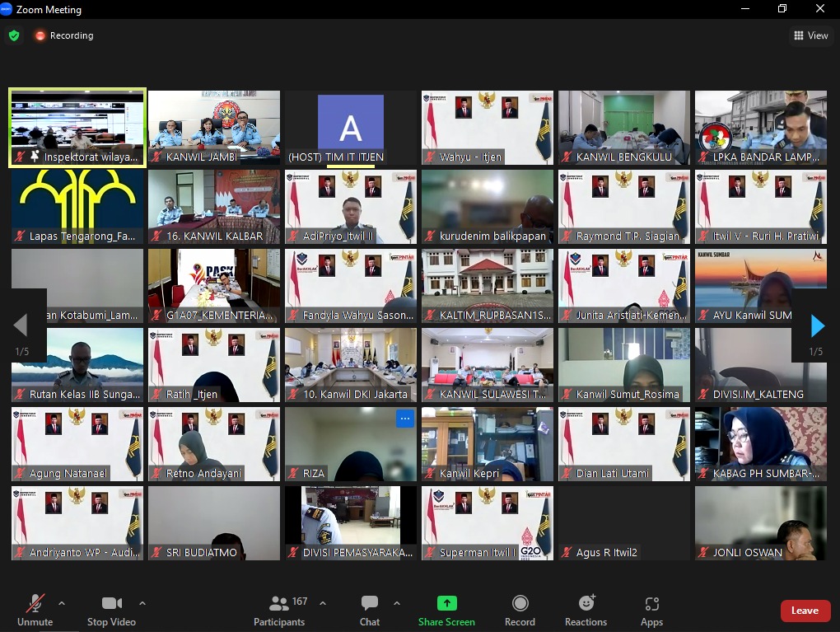The width and height of the screenshot is (840, 632).
Task: Open the Reactions smiley menu
Action: pyautogui.click(x=586, y=604)
